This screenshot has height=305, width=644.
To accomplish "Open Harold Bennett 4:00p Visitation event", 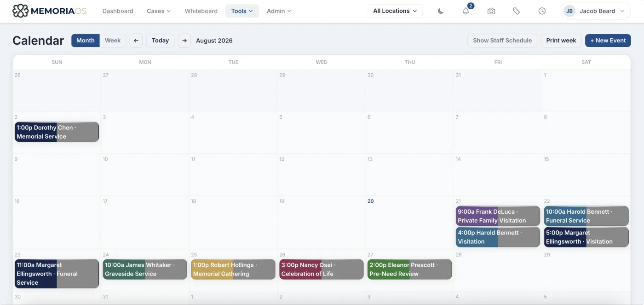I will 498,237.
